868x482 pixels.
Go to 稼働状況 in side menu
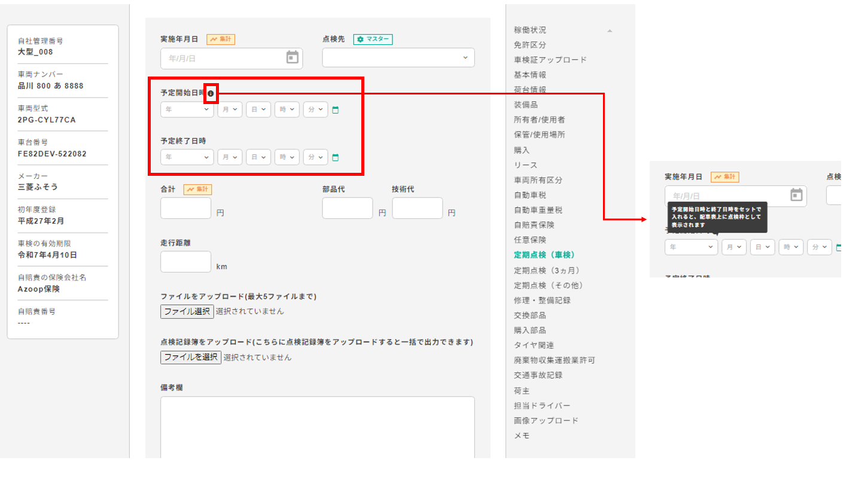530,30
